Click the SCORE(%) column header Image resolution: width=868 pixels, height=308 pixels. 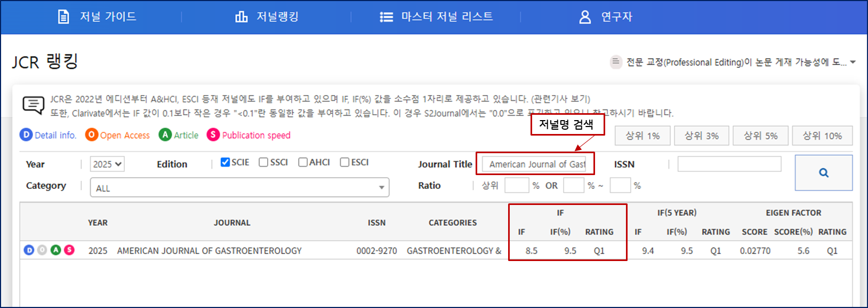pyautogui.click(x=793, y=232)
